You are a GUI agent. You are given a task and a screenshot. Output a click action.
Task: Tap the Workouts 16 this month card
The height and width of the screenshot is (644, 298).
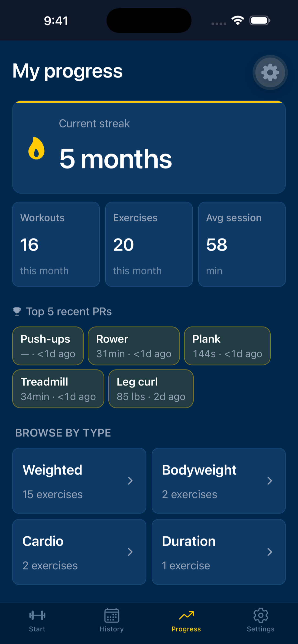(x=56, y=244)
